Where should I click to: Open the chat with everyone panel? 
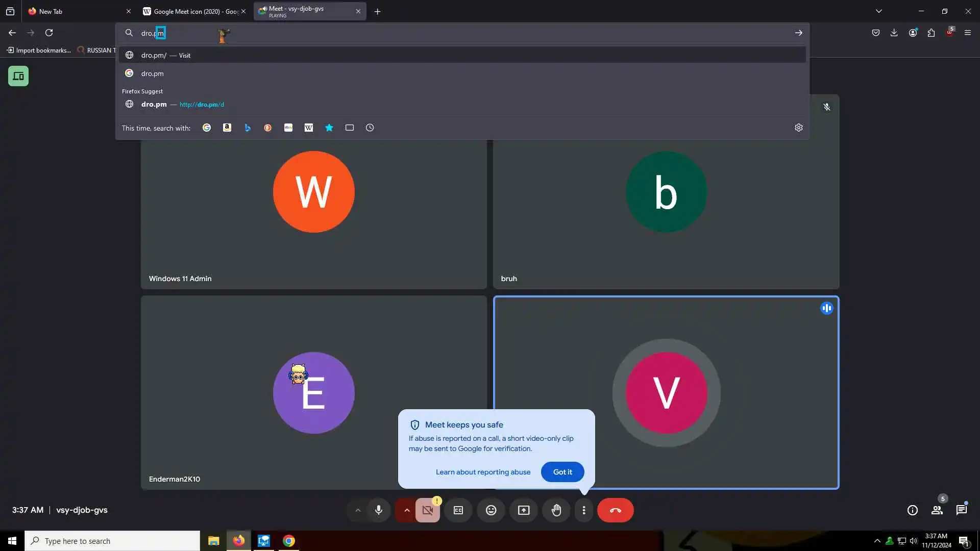[962, 510]
